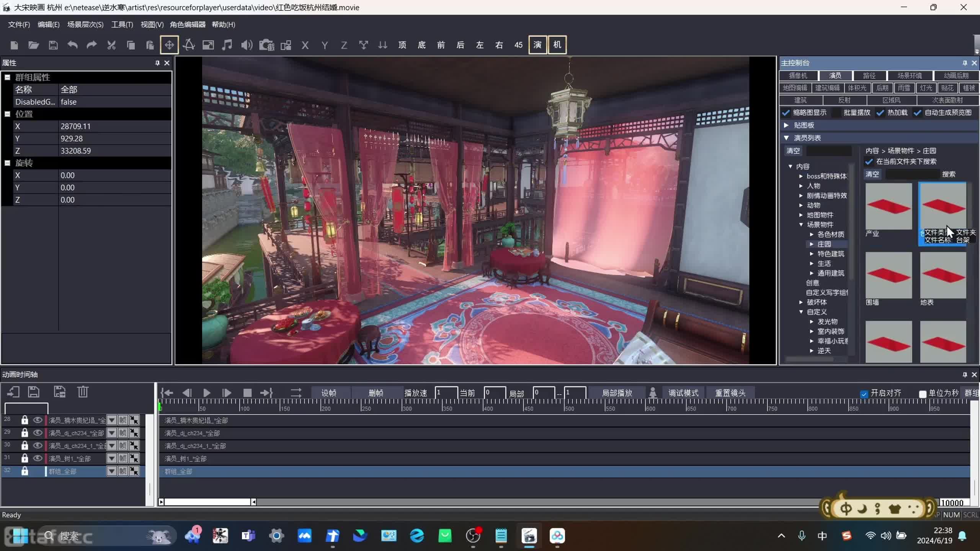This screenshot has width=980, height=551.
Task: Enable 单位为秒 checkbox
Action: pos(923,394)
